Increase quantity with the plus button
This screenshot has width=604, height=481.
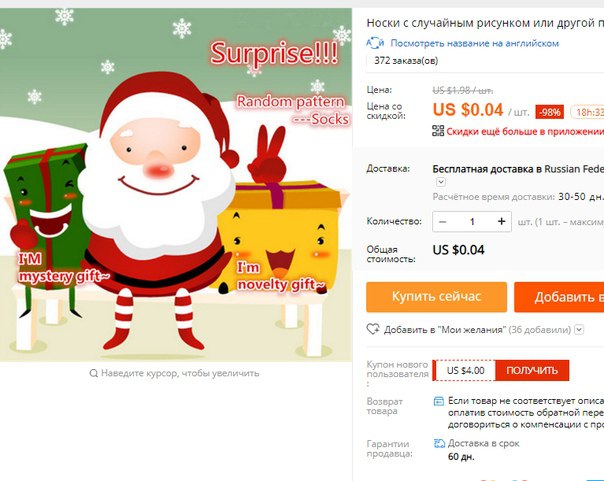pos(501,221)
